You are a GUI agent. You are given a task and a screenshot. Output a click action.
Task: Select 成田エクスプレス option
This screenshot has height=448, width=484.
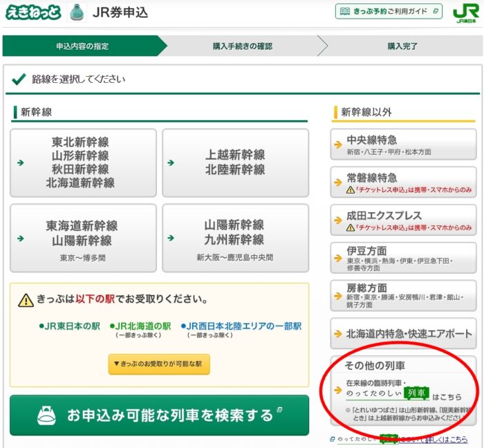(403, 220)
